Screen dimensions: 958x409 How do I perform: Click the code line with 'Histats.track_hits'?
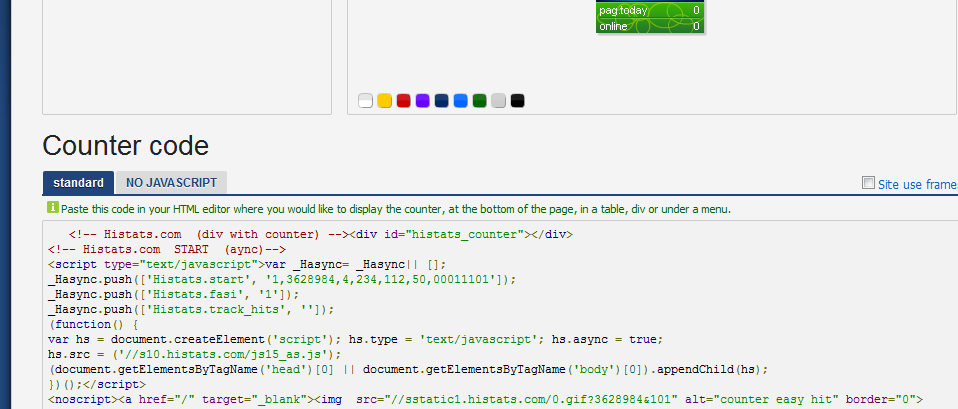pyautogui.click(x=191, y=309)
